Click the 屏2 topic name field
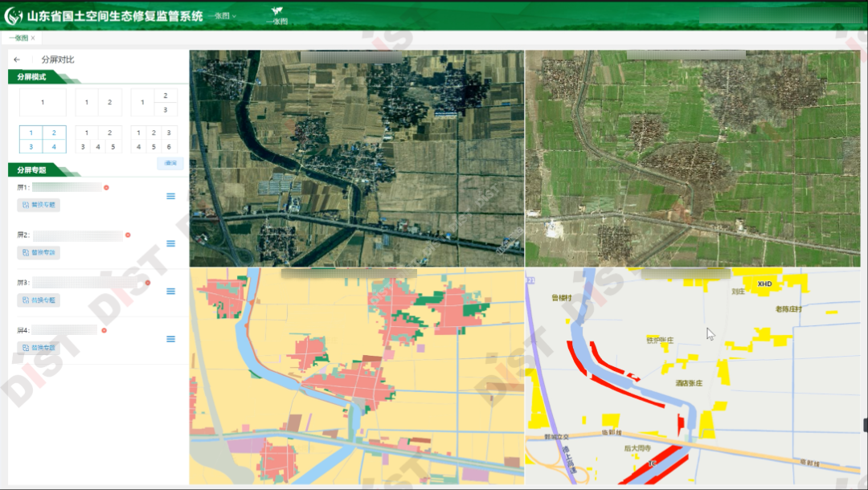The height and width of the screenshot is (490, 868). (x=77, y=235)
